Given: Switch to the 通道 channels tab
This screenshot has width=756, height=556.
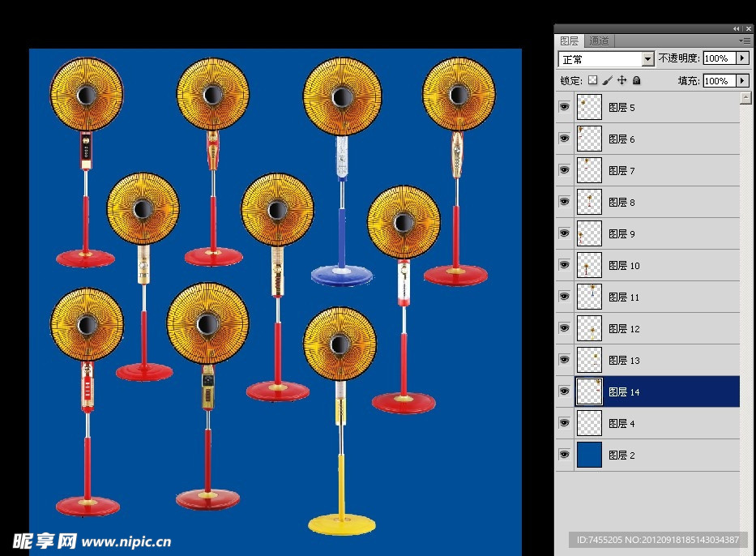Looking at the screenshot, I should tap(600, 41).
